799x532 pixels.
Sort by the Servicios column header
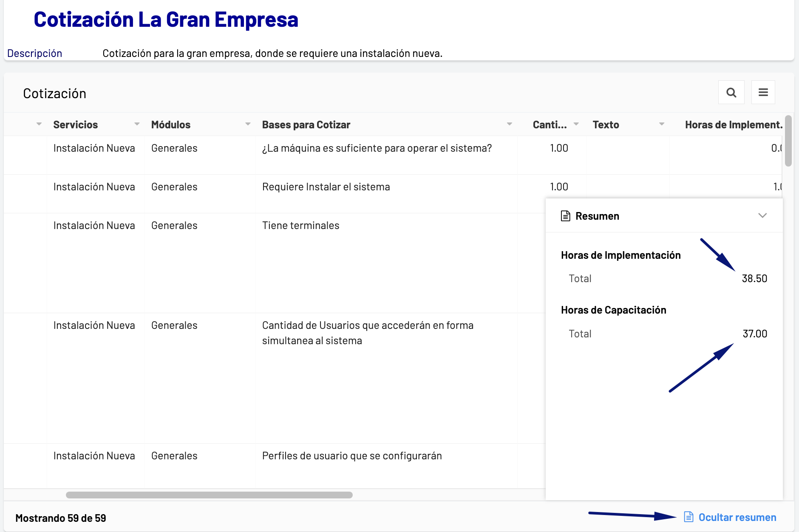76,125
